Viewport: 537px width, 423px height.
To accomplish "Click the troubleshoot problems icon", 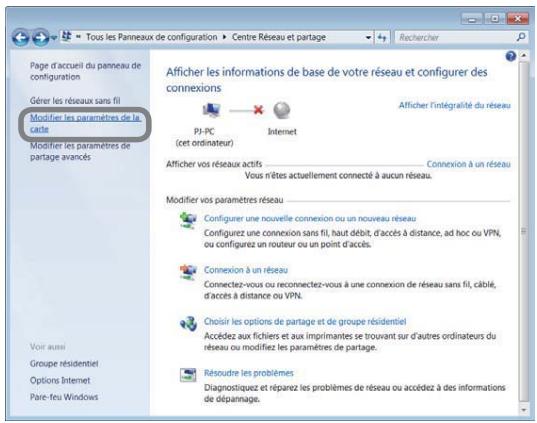I will [x=188, y=374].
